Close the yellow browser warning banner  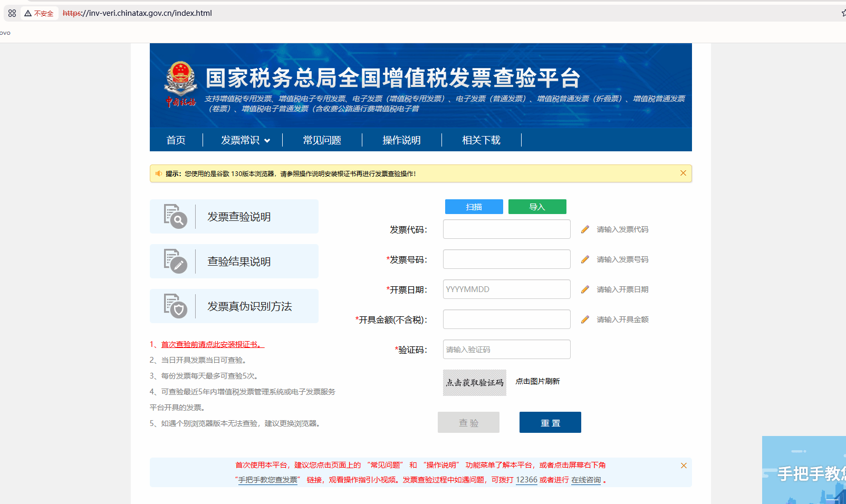[683, 173]
